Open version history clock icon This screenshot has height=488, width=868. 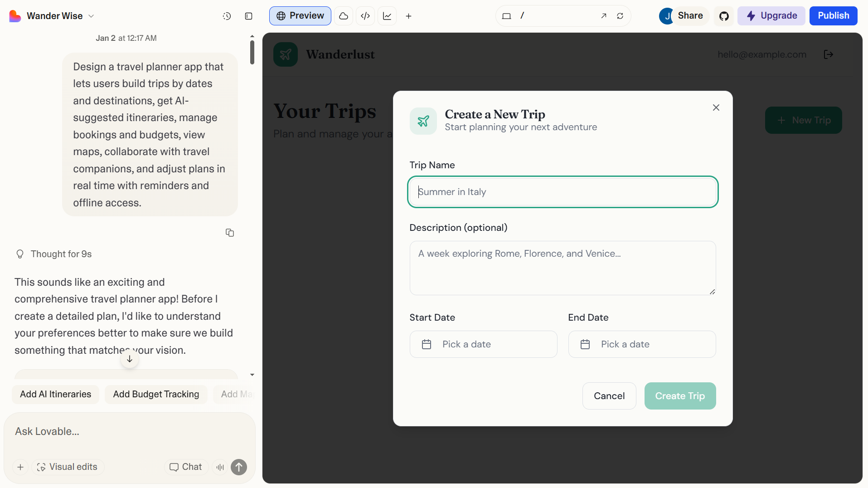coord(227,16)
